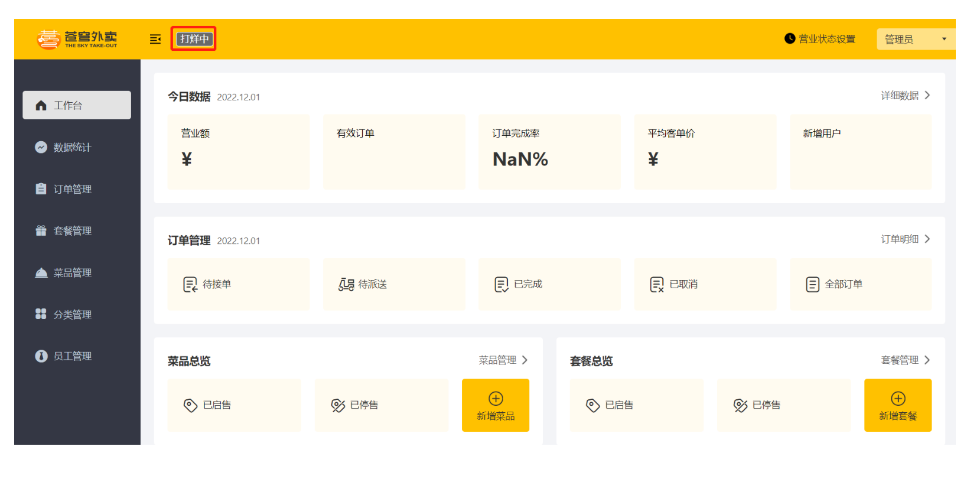Click the 打烊中 status badge
The image size is (980, 479).
[194, 39]
